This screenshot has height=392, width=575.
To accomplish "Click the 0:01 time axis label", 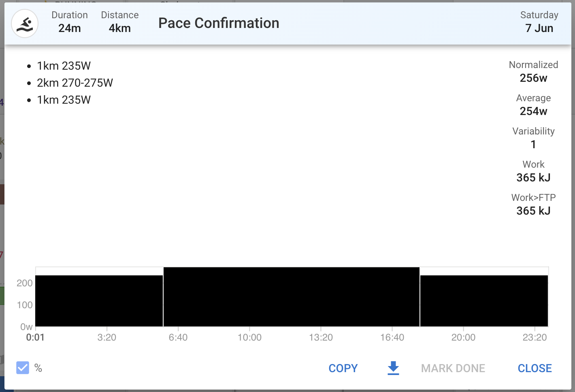I will tap(35, 337).
